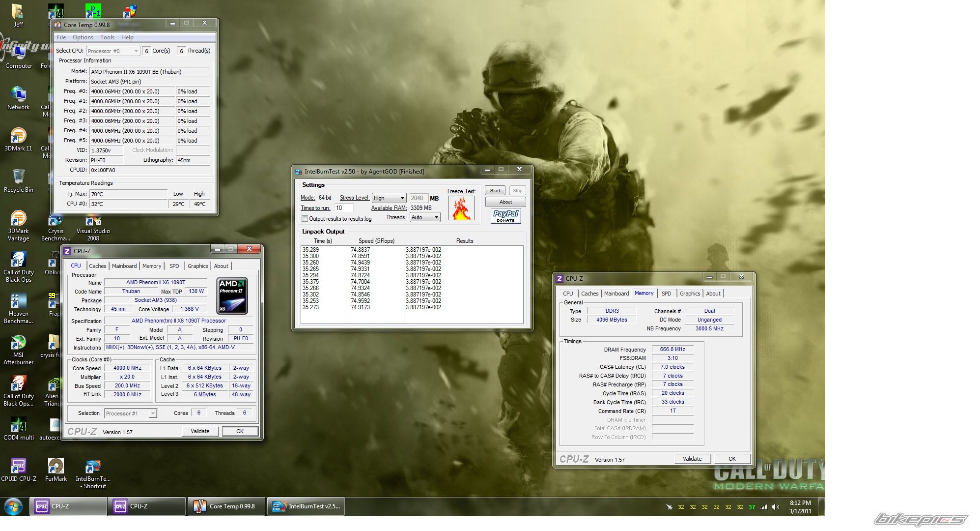This screenshot has width=980, height=531.
Task: Open the Stress Level dropdown
Action: click(389, 198)
